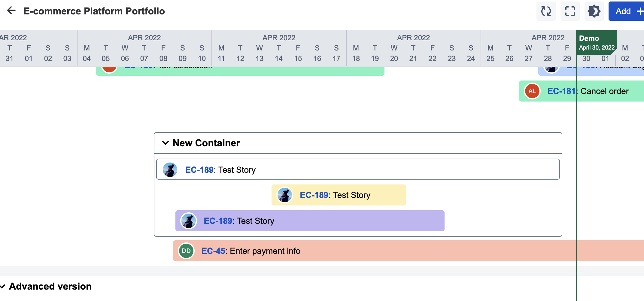Click the back arrow icon
Screen dimensions: 644x301
[11, 11]
